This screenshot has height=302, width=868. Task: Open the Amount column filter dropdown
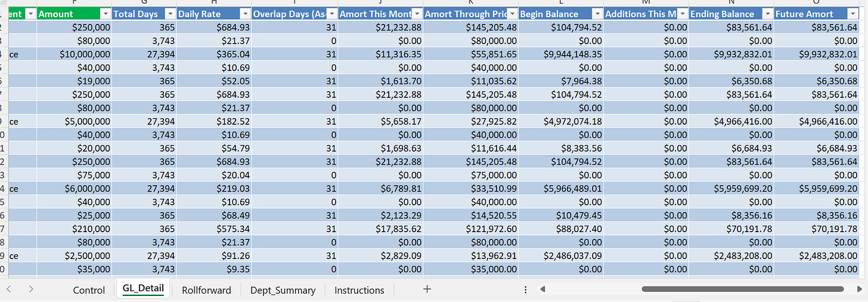(106, 14)
